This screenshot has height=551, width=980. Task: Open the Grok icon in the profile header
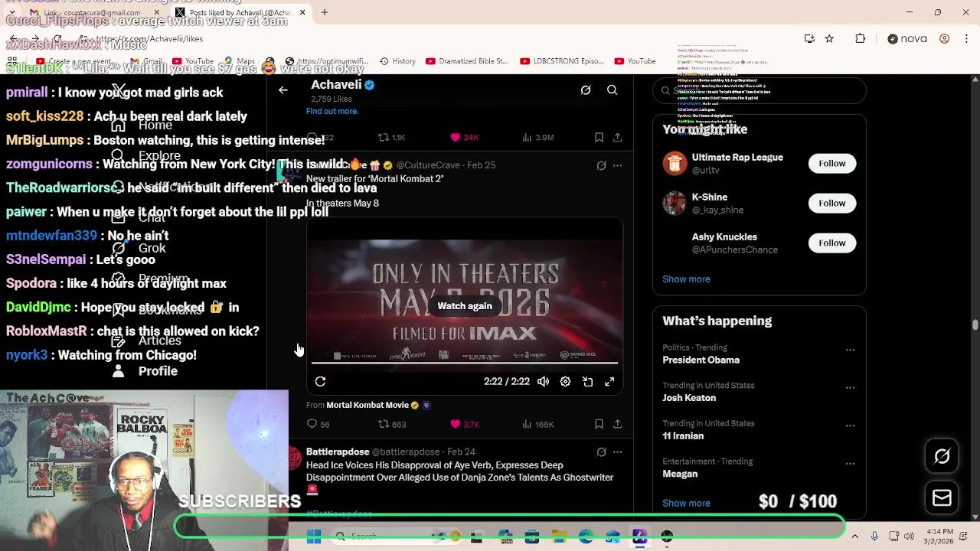click(586, 90)
